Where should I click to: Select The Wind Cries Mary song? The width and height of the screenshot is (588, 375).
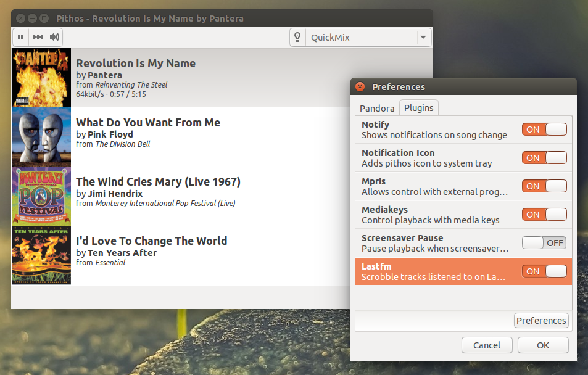(158, 182)
